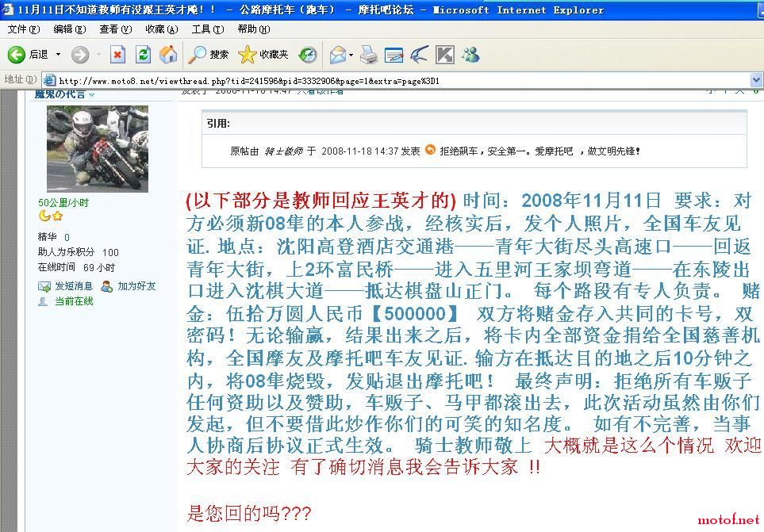Open the Forward history dropdown arrow

coord(98,55)
